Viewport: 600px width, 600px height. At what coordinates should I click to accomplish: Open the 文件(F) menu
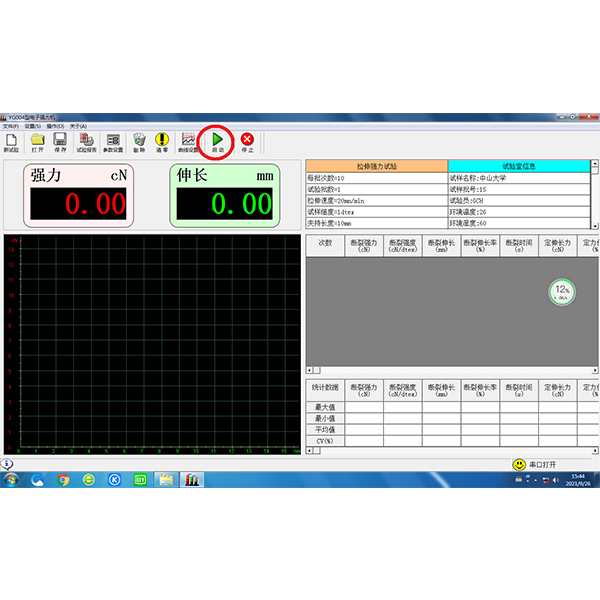tap(11, 126)
